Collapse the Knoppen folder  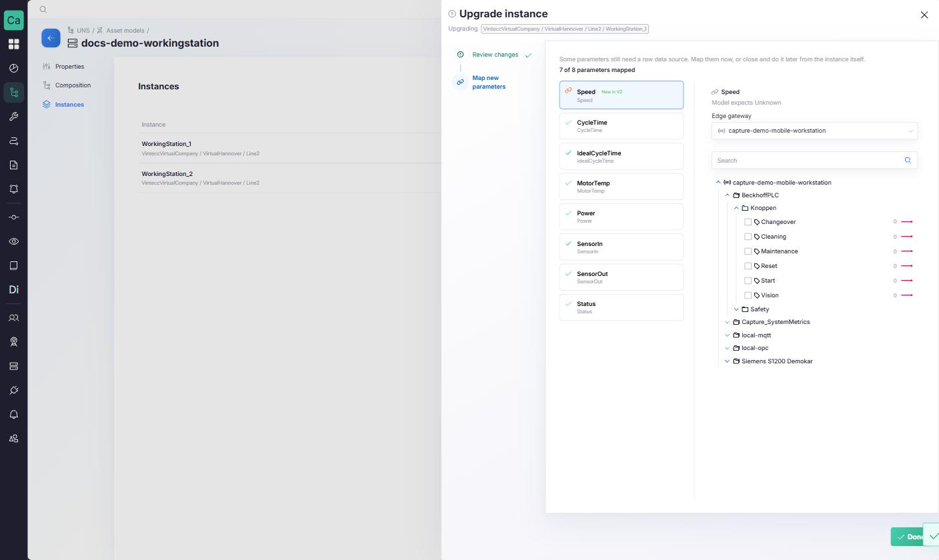(x=736, y=208)
